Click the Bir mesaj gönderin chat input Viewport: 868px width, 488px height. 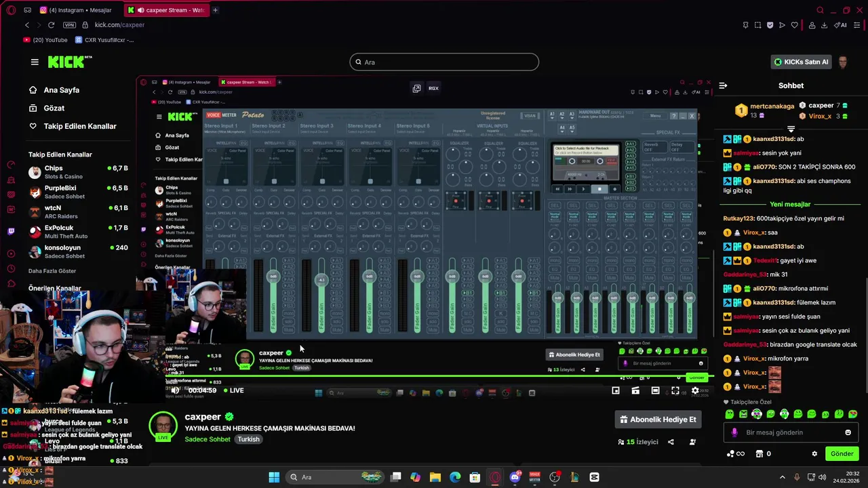(790, 432)
